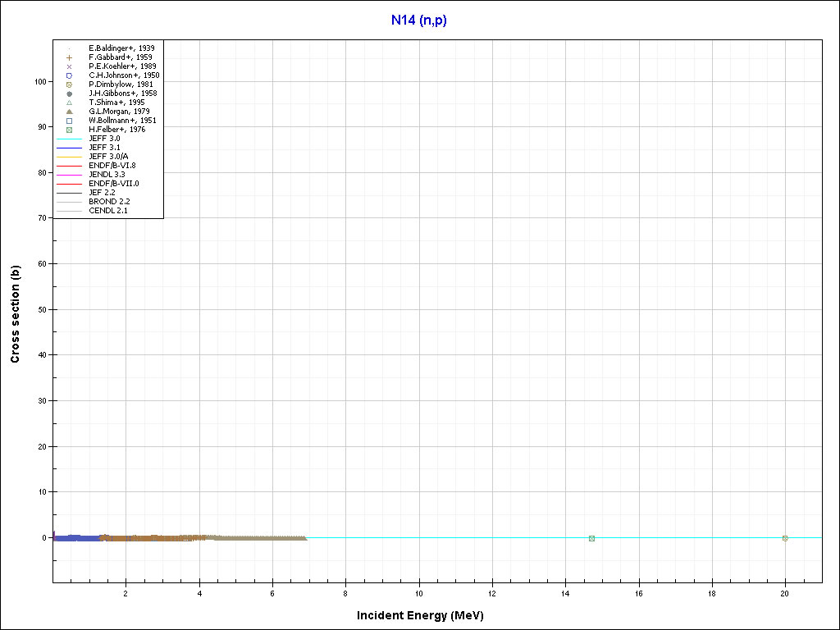Select the C.H.Johnson+ 1950 legend marker
Screen dimensions: 840x630
pos(70,75)
